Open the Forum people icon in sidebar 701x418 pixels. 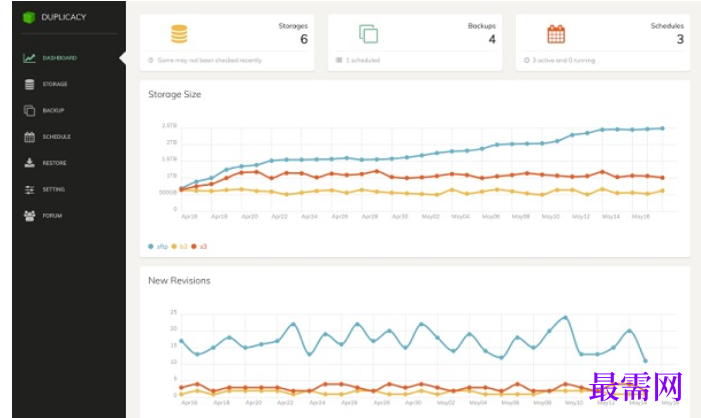coord(30,215)
